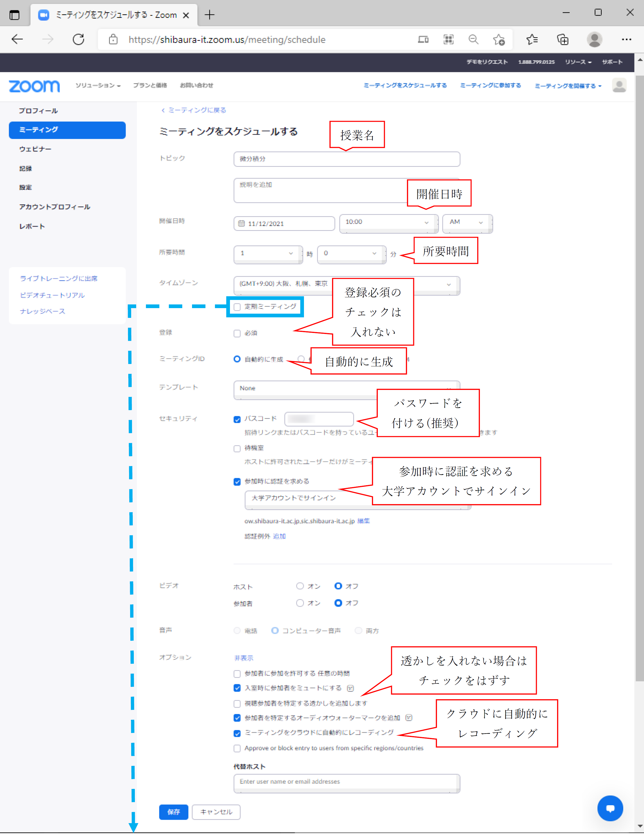Toggle 参加時に認証を求める checkbox
644x835 pixels.
pos(237,482)
